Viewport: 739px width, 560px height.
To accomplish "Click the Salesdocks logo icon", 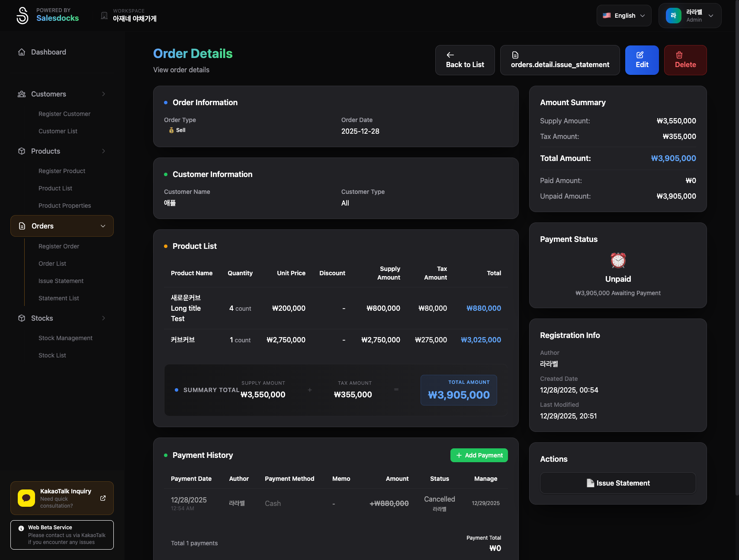I will click(x=22, y=15).
